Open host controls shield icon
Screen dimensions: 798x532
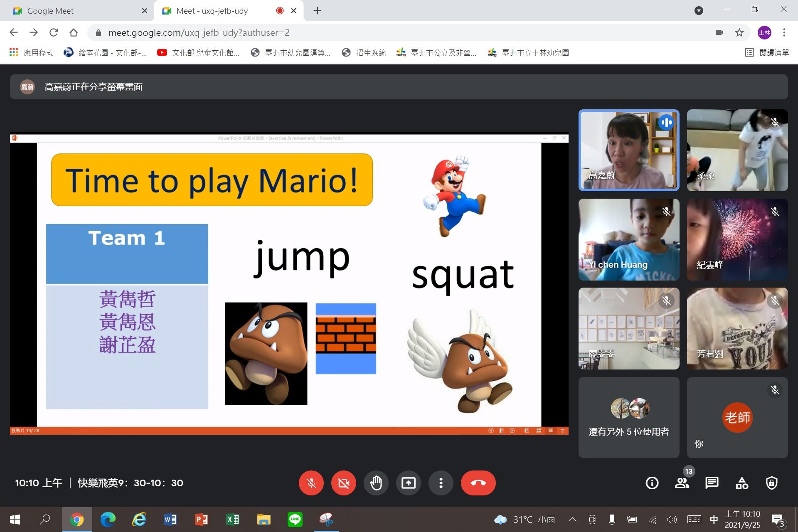(x=772, y=483)
